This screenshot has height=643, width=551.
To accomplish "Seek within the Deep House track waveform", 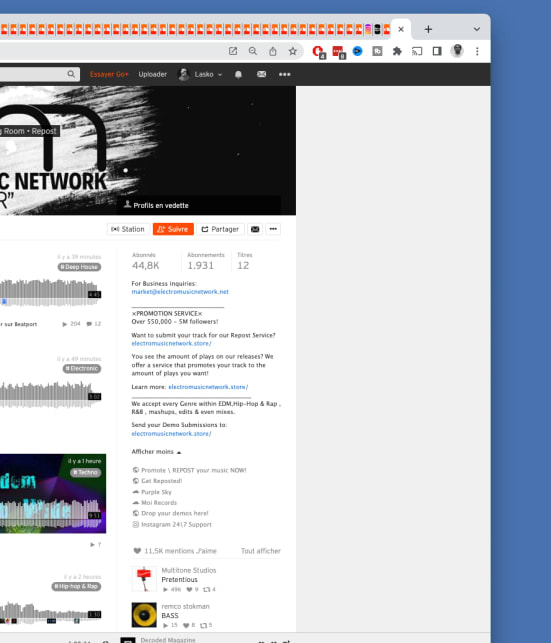I will [x=50, y=293].
